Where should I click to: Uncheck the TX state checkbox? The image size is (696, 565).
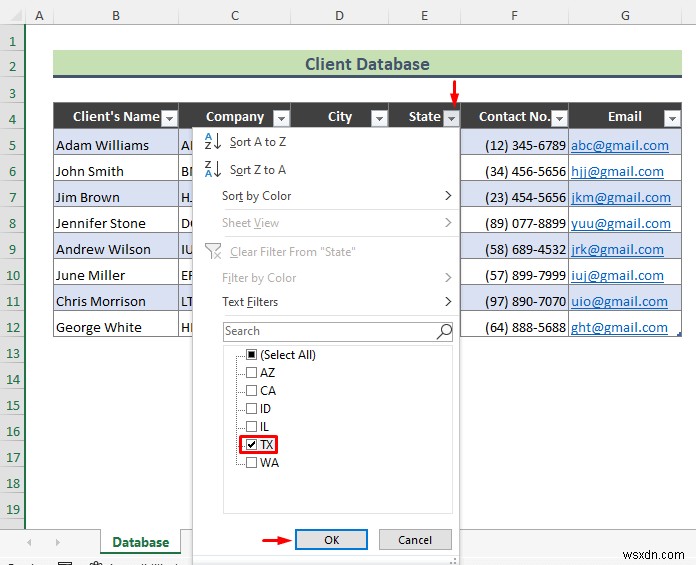[x=251, y=444]
